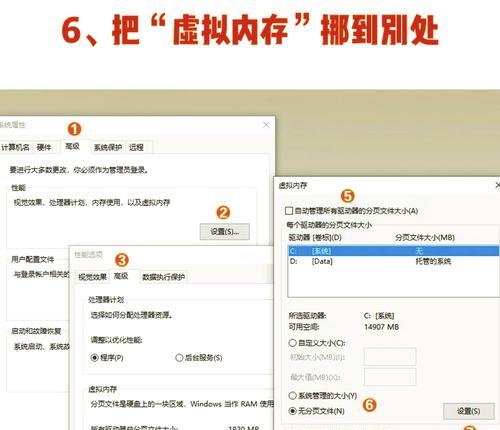This screenshot has height=430, width=500.
Task: Click orange step marker number 2
Action: pyautogui.click(x=223, y=212)
